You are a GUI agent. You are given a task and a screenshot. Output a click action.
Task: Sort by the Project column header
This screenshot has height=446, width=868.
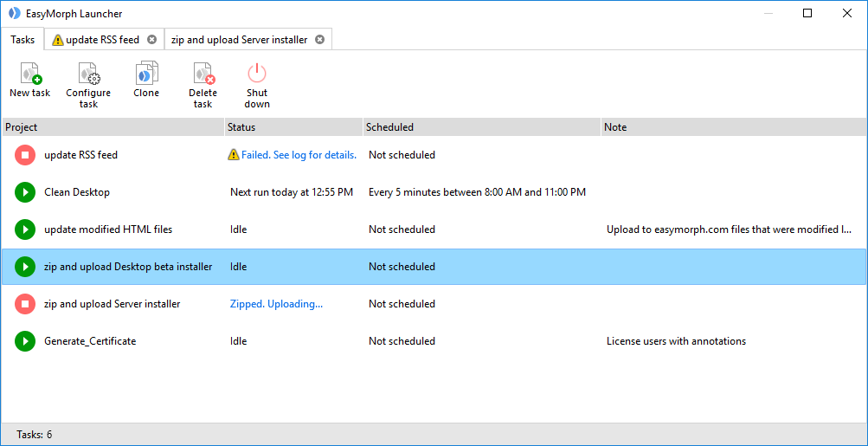(113, 127)
